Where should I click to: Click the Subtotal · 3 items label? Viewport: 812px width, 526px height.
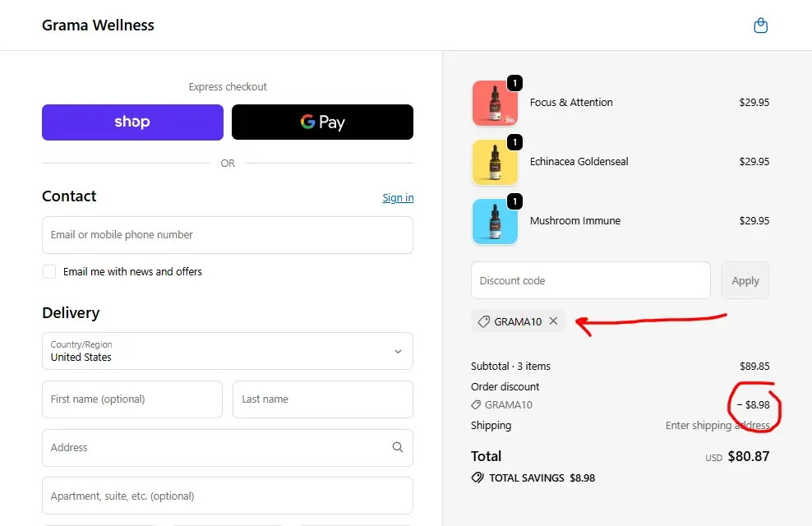click(510, 366)
